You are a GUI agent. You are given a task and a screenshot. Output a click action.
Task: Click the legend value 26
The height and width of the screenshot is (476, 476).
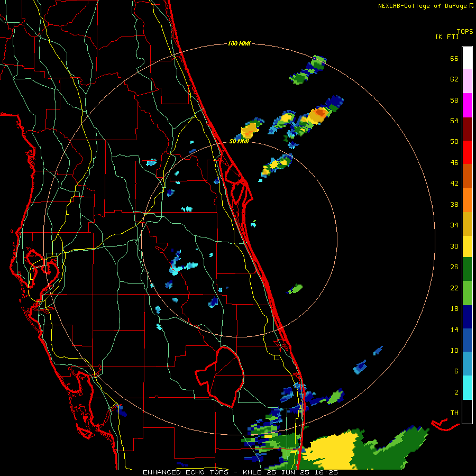(x=454, y=267)
